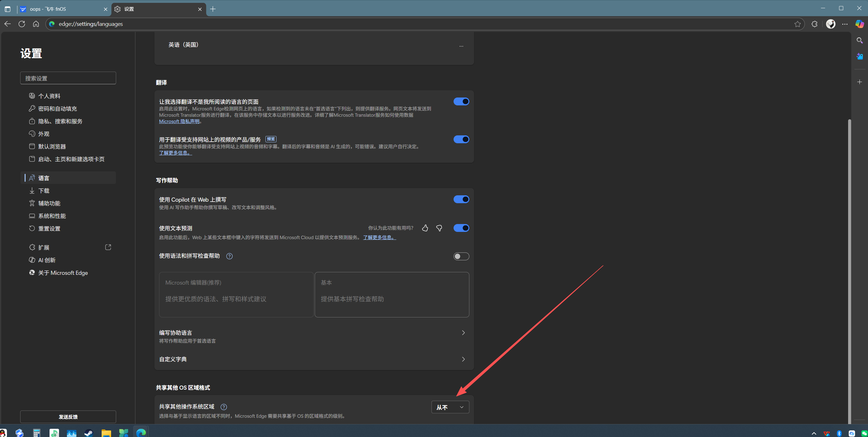Enable 使用语法和拼写检查帮助 toggle

coord(461,257)
